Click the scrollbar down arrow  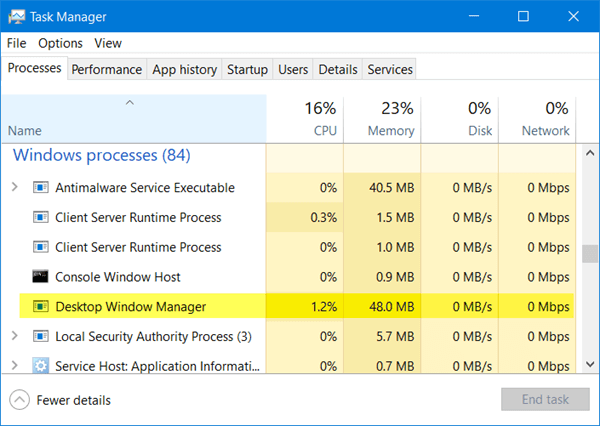[x=589, y=365]
